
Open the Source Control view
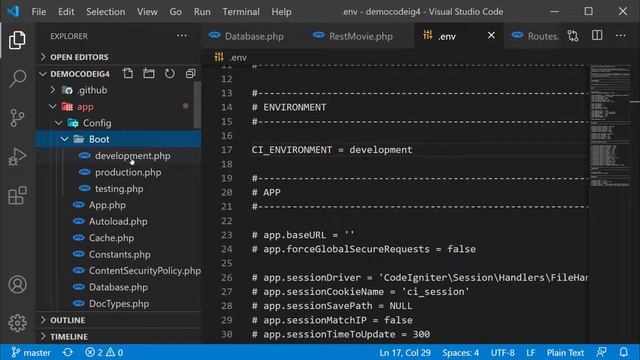pos(17,118)
